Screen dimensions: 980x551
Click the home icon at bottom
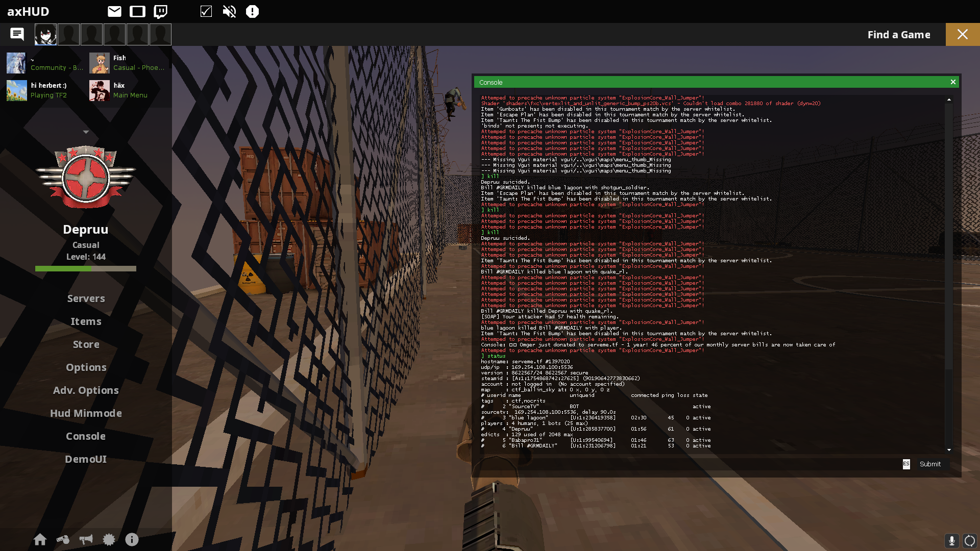click(40, 539)
